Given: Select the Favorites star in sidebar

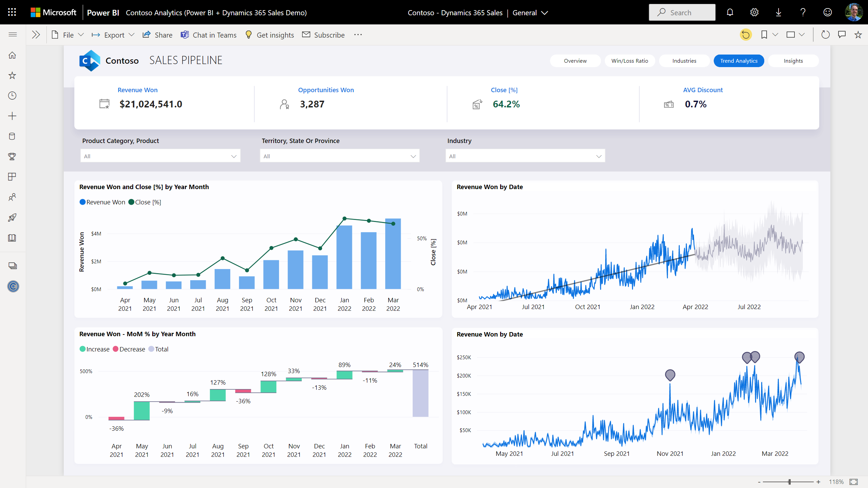Looking at the screenshot, I should (x=12, y=75).
